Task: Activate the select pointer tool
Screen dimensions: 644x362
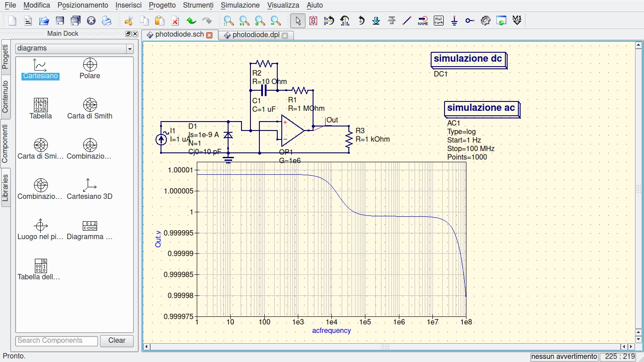Action: click(298, 21)
